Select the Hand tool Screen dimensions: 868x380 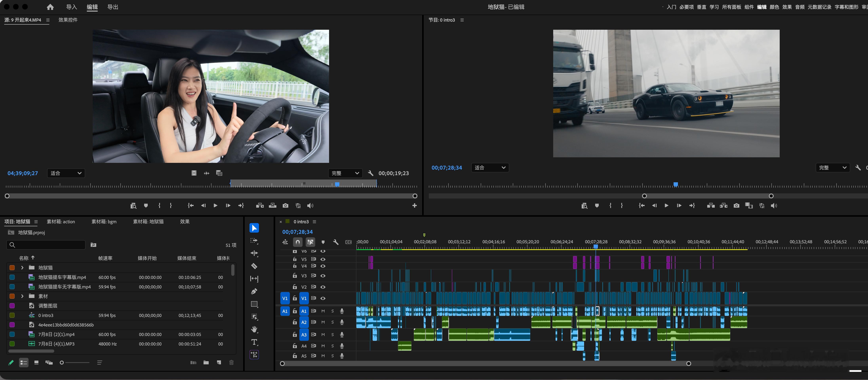point(254,329)
